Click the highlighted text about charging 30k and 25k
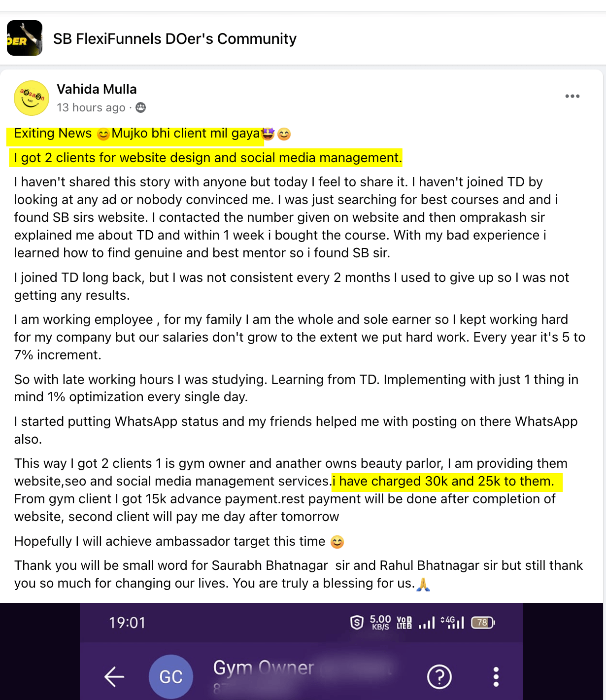This screenshot has height=700, width=606. pyautogui.click(x=446, y=481)
